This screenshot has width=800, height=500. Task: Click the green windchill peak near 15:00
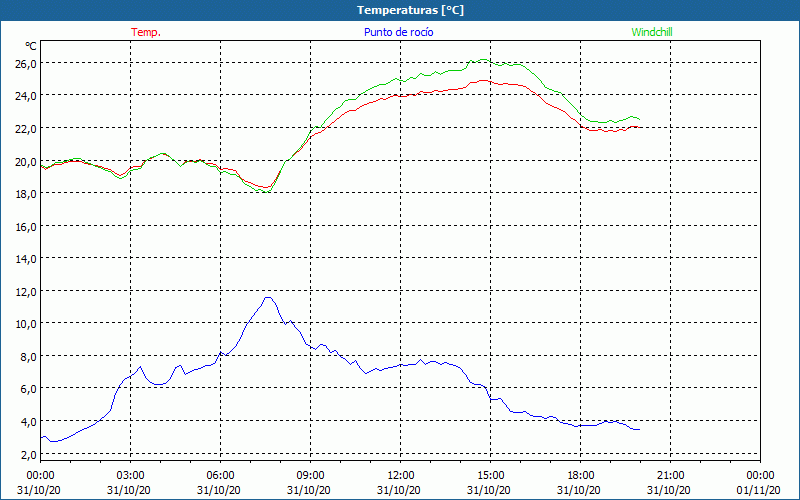484,60
